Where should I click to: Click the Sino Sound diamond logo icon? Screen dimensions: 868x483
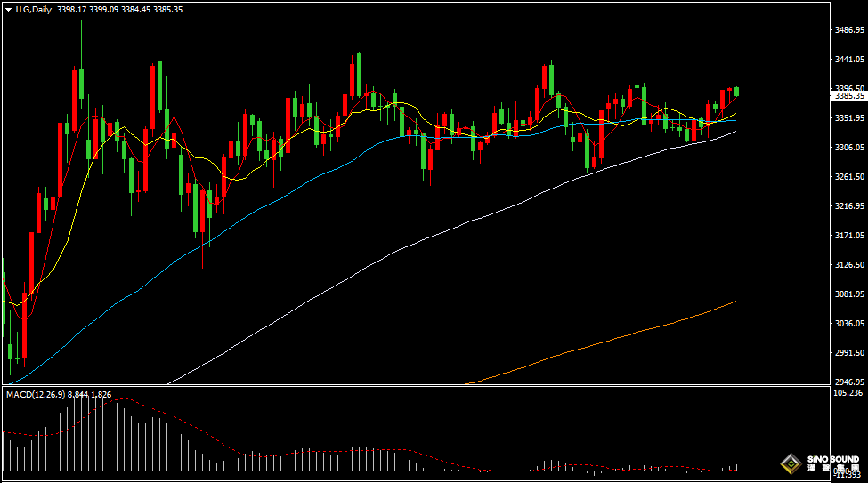791,463
